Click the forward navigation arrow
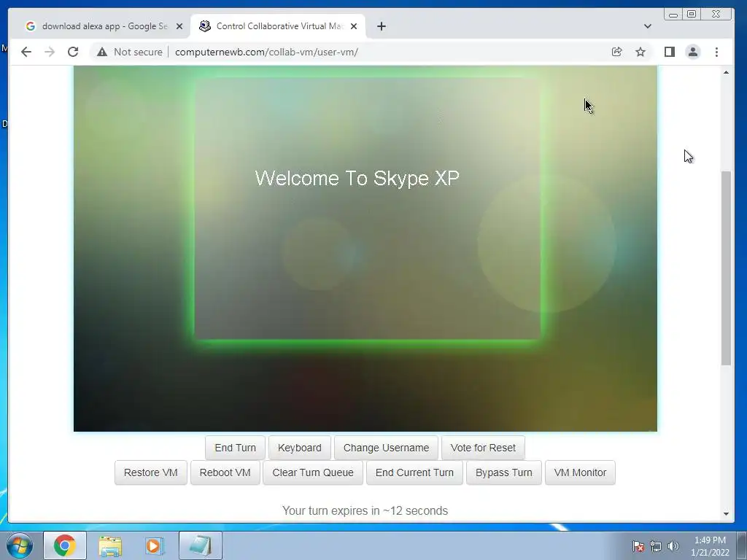Viewport: 747px width, 560px height. tap(50, 52)
